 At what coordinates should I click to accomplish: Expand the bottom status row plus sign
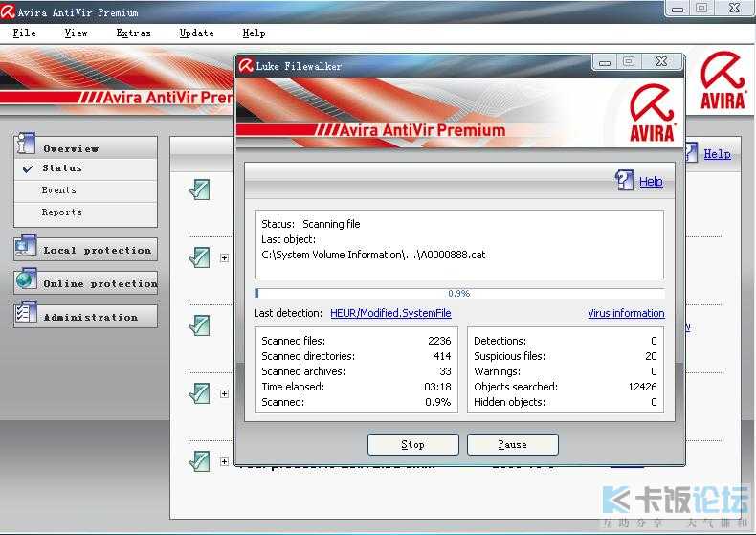coord(225,461)
